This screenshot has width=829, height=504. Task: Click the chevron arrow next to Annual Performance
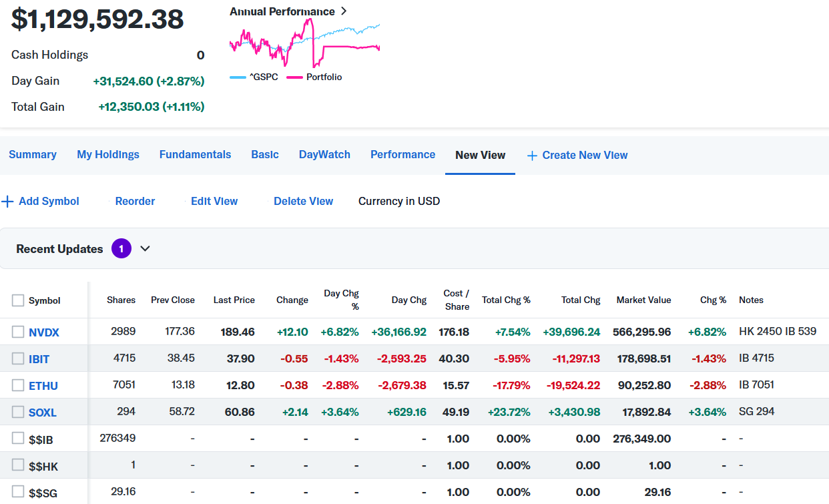(x=344, y=11)
